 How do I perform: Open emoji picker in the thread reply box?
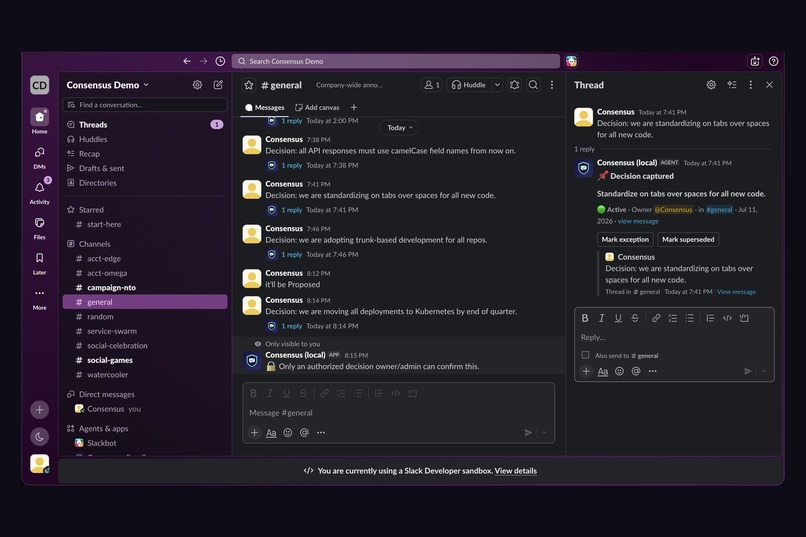(x=619, y=371)
